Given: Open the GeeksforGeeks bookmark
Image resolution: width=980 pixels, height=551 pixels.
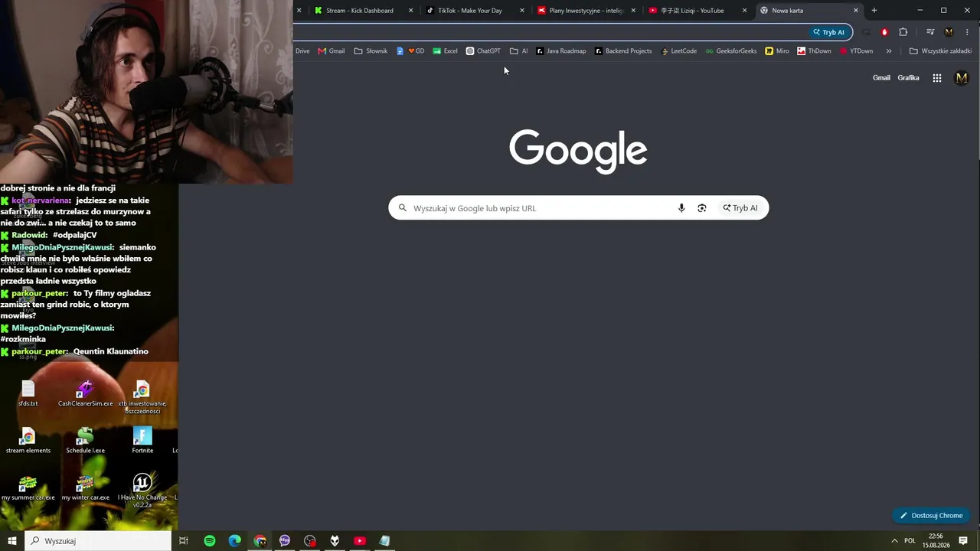Looking at the screenshot, I should [731, 51].
